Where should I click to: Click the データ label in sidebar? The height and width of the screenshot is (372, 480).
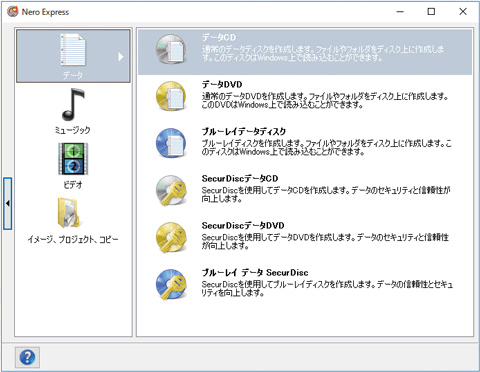tap(73, 75)
